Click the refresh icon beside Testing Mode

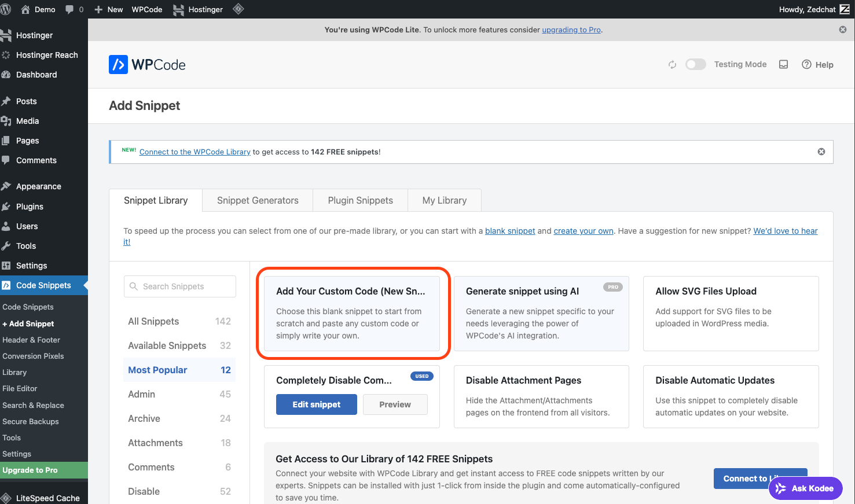(x=672, y=65)
